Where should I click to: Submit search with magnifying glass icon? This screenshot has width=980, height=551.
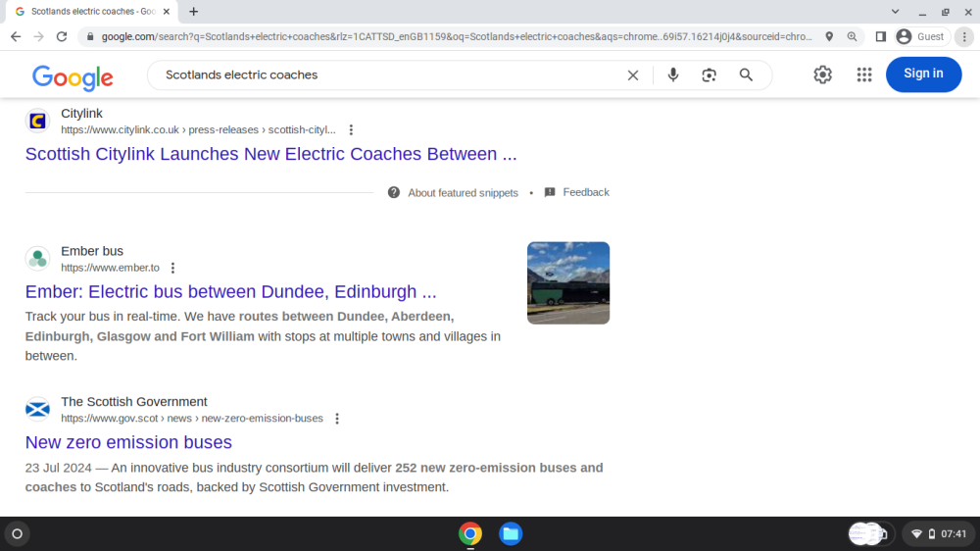click(746, 75)
